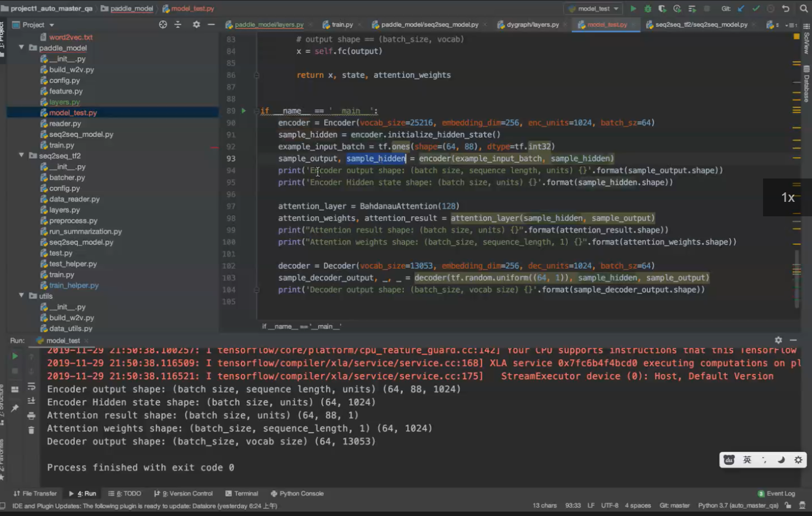Open the Database tool window
Screen dimensions: 812x516
pyautogui.click(x=806, y=84)
